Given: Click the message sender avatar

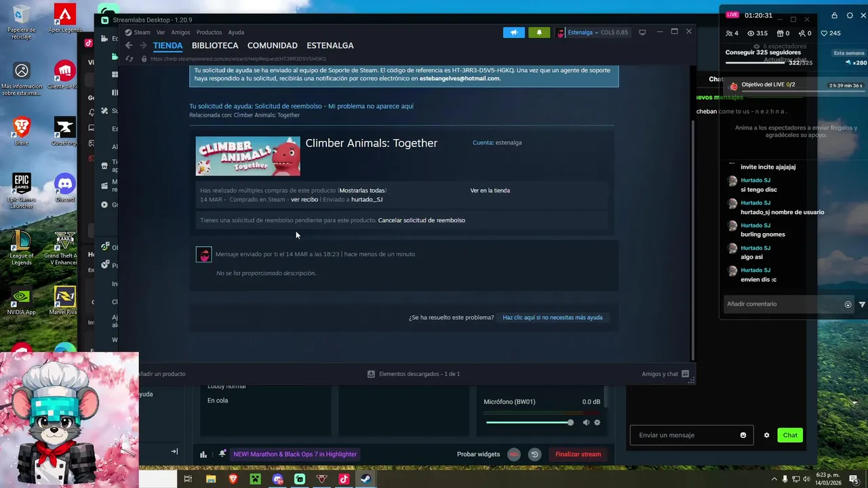Looking at the screenshot, I should click(203, 254).
